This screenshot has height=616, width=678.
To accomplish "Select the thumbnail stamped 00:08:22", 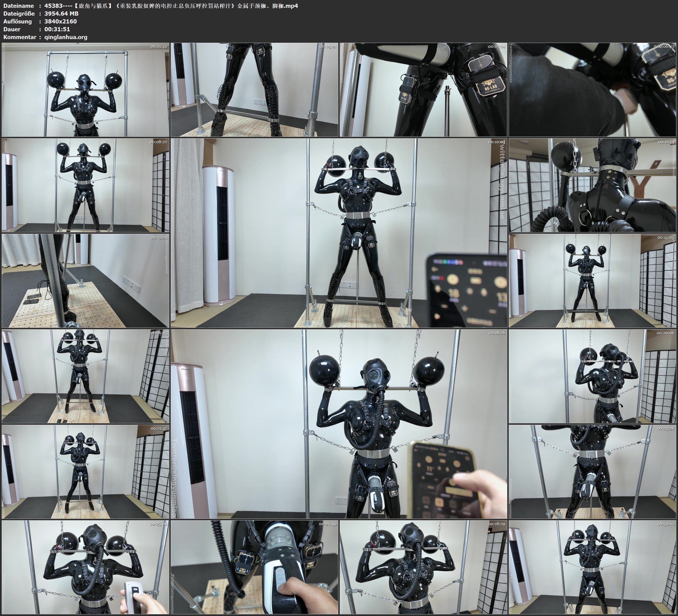I will click(85, 185).
